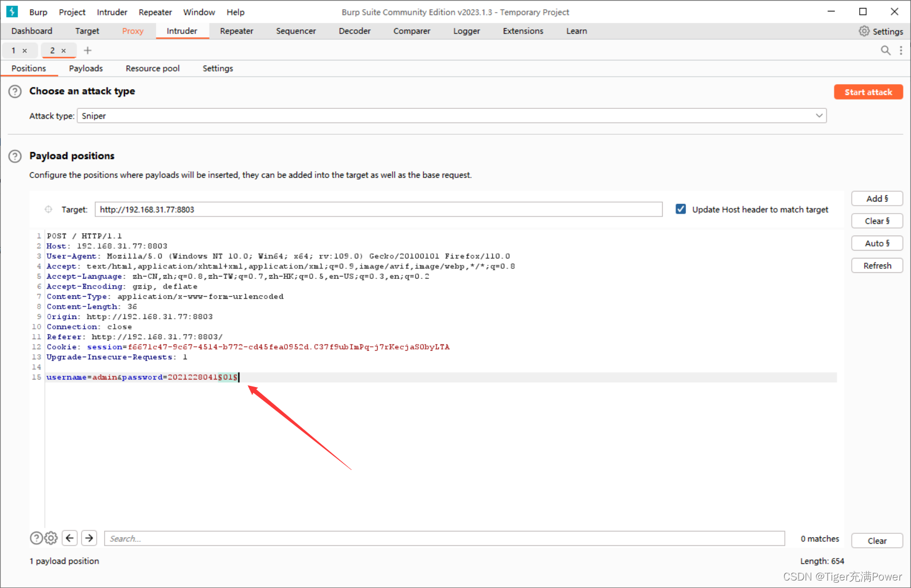
Task: Untick Update Host header to match target
Action: 681,209
